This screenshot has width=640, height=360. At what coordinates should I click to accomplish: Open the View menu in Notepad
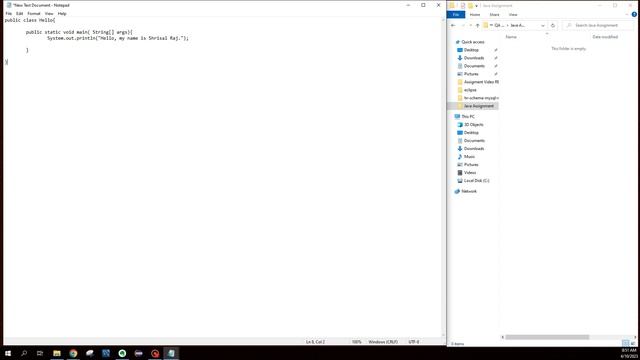(49, 13)
